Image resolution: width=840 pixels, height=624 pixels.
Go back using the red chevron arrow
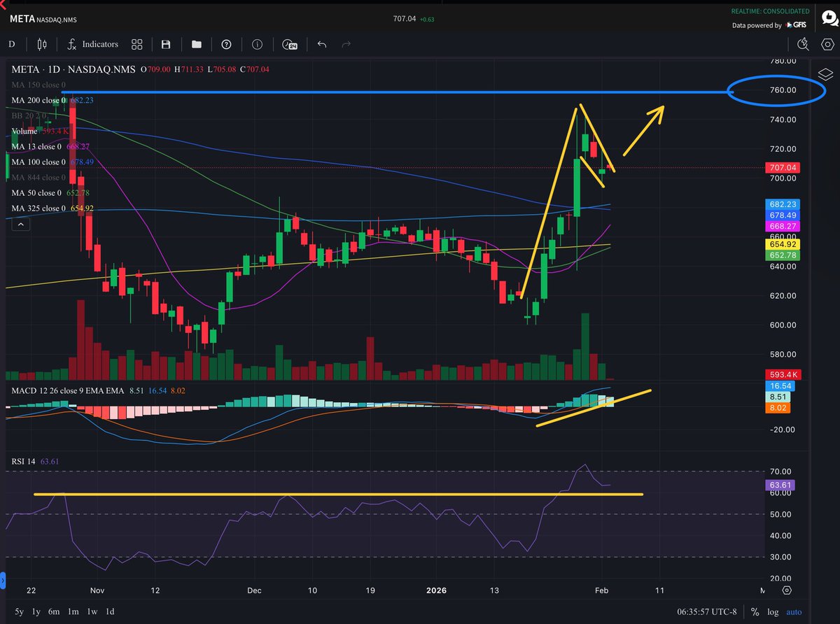point(3,6)
